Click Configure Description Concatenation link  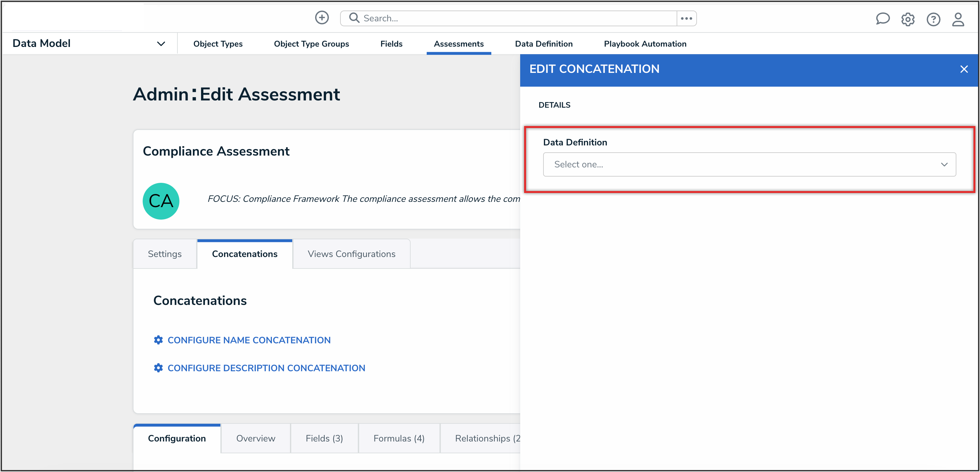tap(266, 368)
